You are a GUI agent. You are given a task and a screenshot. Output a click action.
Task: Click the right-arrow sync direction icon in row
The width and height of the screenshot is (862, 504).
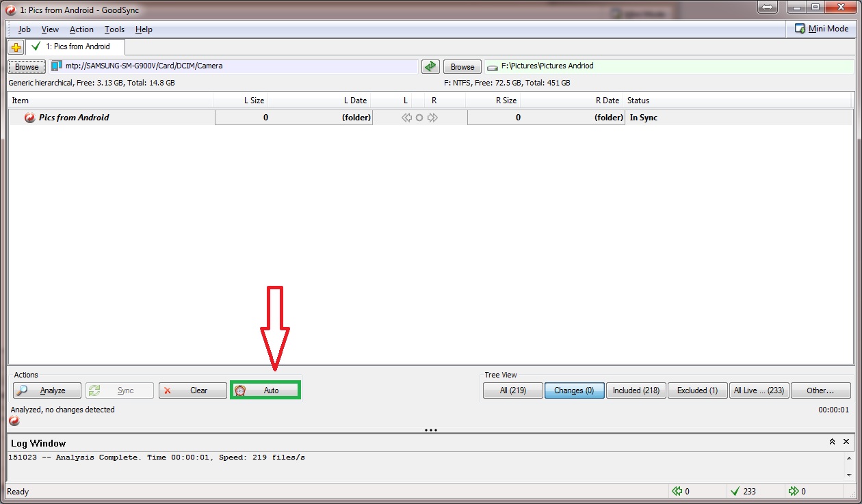click(x=432, y=118)
